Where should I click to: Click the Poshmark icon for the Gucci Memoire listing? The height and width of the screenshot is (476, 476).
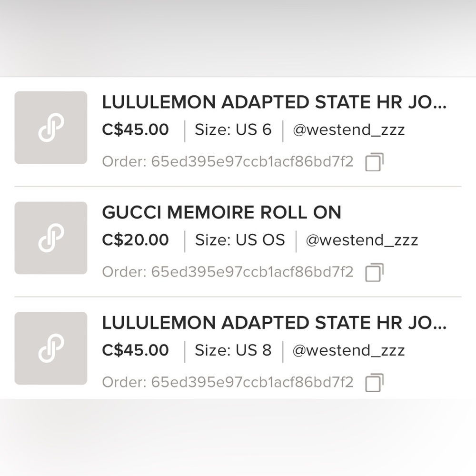(50, 238)
